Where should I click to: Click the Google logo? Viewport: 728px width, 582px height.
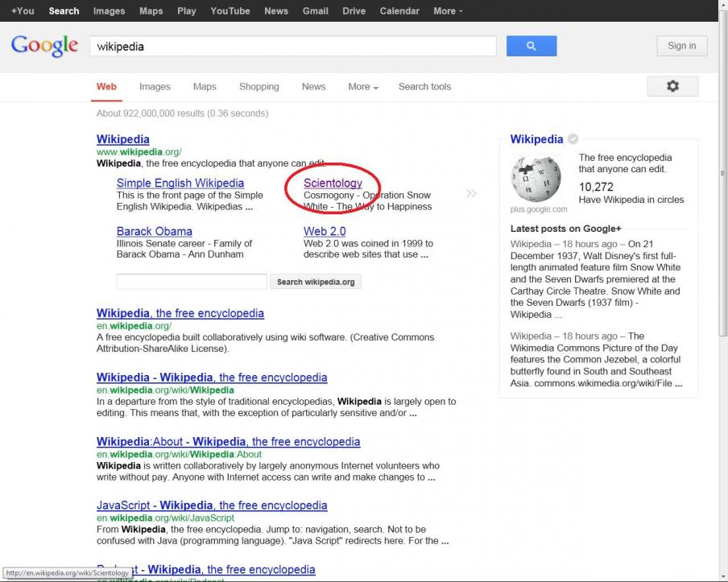click(44, 46)
